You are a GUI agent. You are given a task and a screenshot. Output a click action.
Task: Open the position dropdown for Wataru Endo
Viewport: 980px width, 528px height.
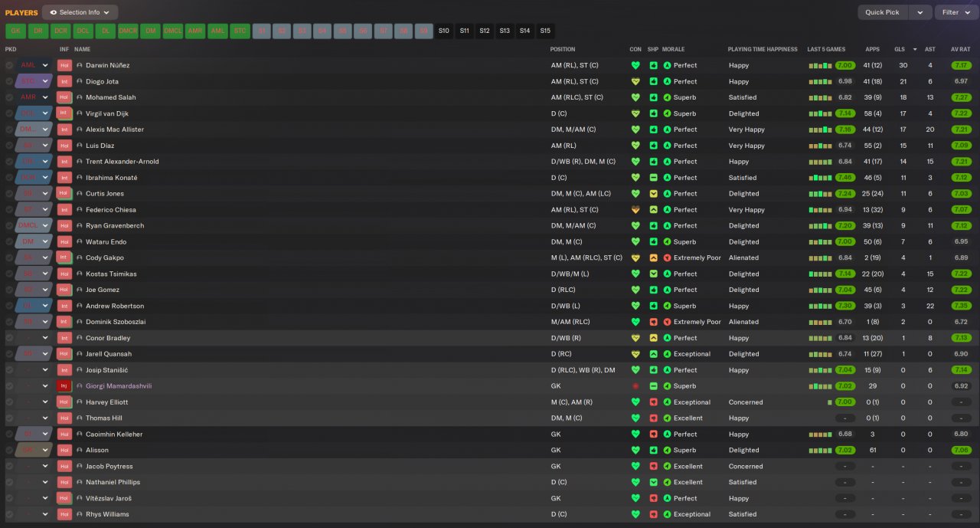[x=34, y=241]
